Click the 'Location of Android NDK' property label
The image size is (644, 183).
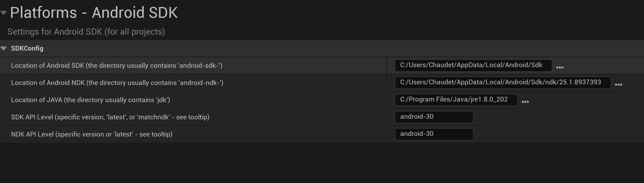[117, 83]
